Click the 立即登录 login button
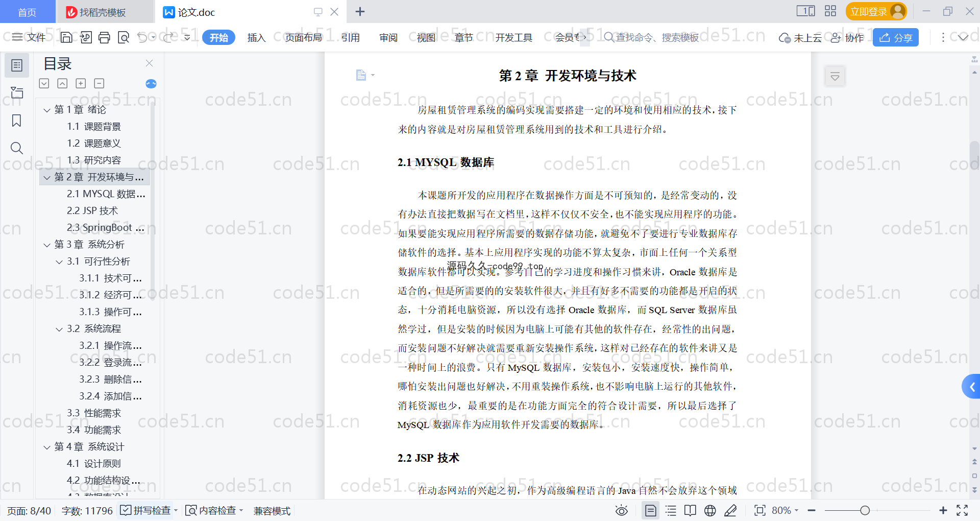The image size is (980, 521). click(876, 11)
